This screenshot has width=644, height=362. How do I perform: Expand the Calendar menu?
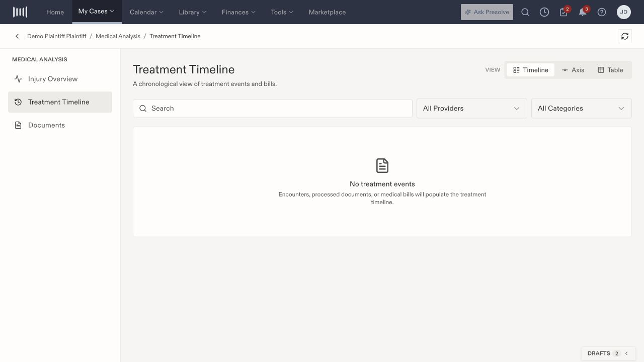(146, 12)
